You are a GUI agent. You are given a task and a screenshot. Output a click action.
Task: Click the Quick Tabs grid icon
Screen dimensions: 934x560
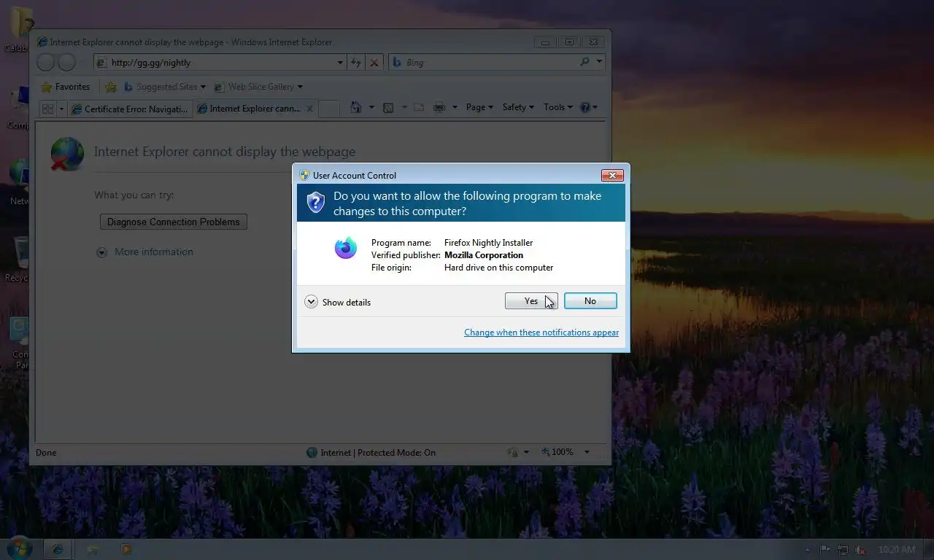[x=47, y=109]
